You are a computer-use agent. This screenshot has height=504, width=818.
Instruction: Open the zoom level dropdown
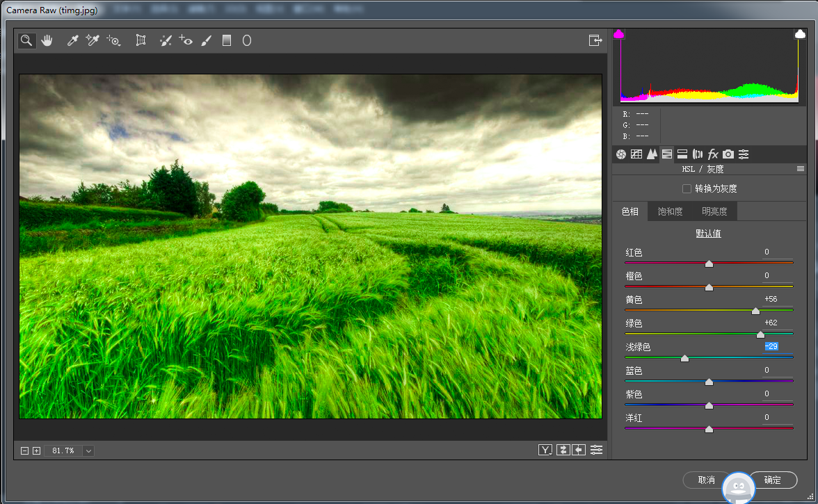(x=88, y=451)
